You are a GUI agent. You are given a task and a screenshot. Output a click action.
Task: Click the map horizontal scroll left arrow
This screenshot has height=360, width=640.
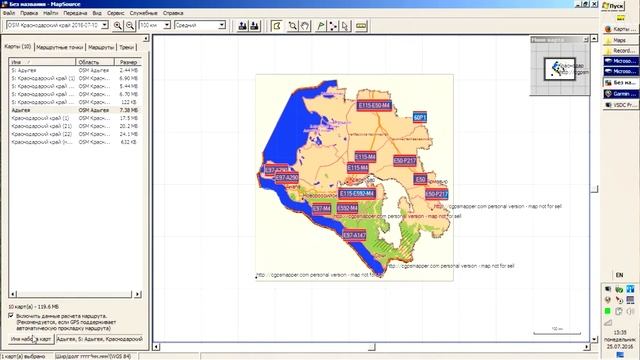pyautogui.click(x=156, y=347)
